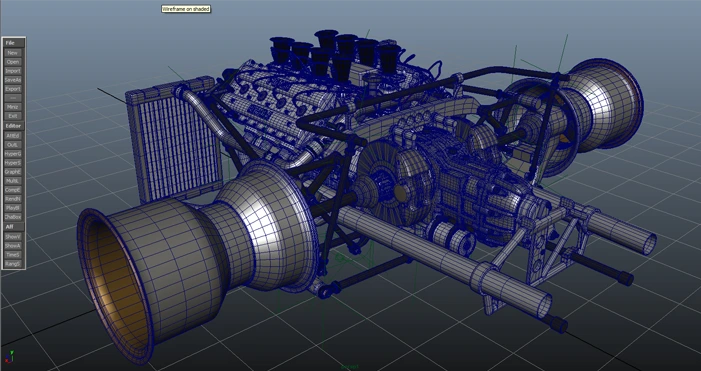Collapse the File section header
Viewport: 701px width, 371px height.
13,43
